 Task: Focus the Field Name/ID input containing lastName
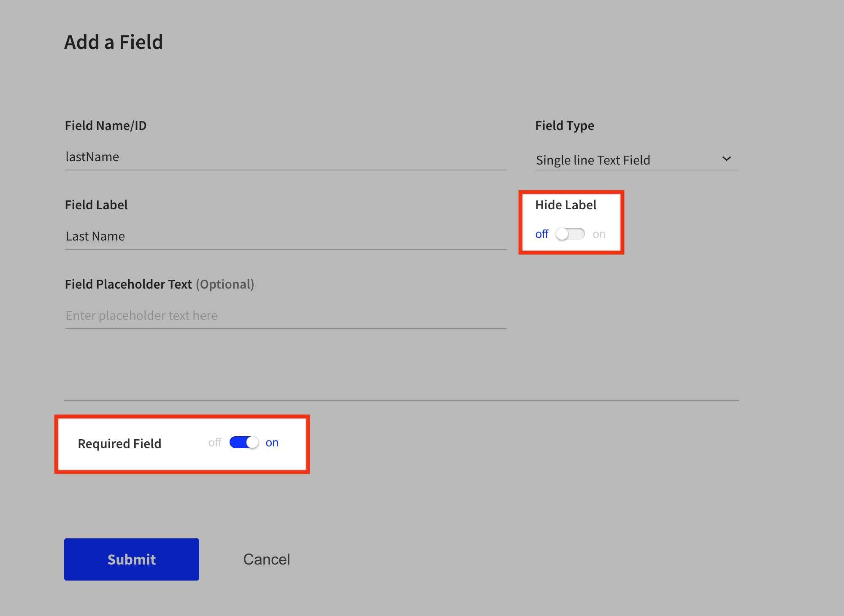click(286, 157)
